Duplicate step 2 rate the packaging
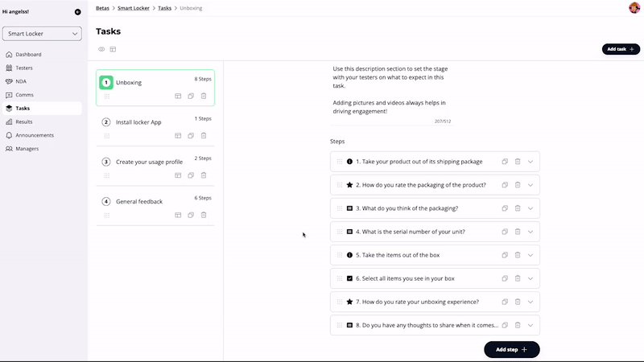Viewport: 644px width, 362px height. click(505, 185)
